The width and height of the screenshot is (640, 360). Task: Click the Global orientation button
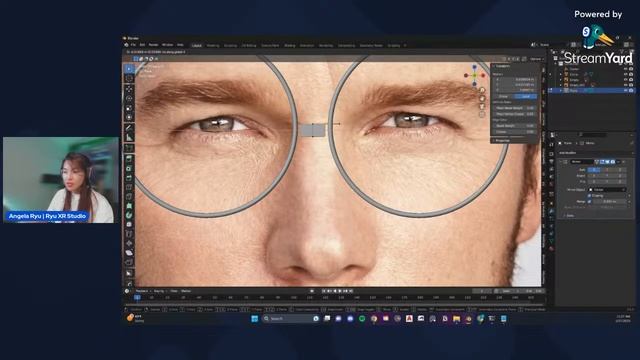[504, 96]
